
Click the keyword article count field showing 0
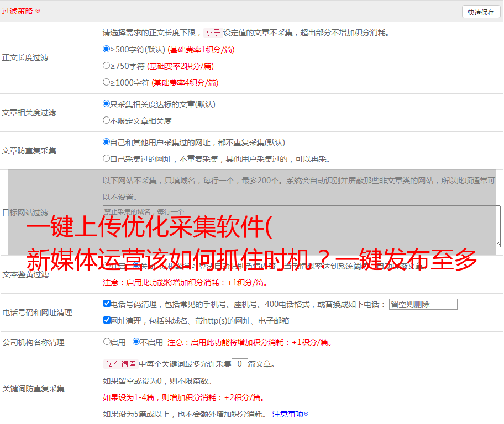click(239, 364)
